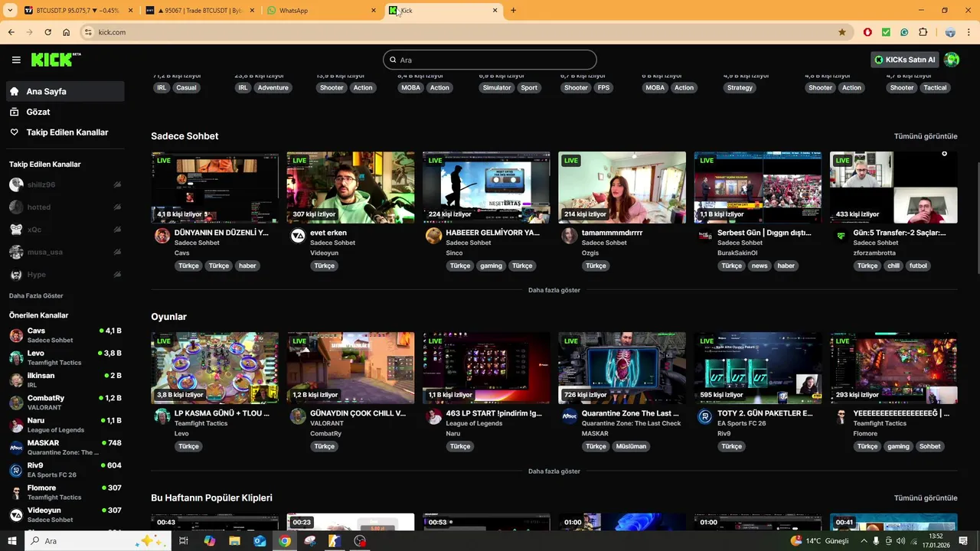Click the haber tag under DÜNYANIN EN DÜZENLİ stream

(247, 266)
